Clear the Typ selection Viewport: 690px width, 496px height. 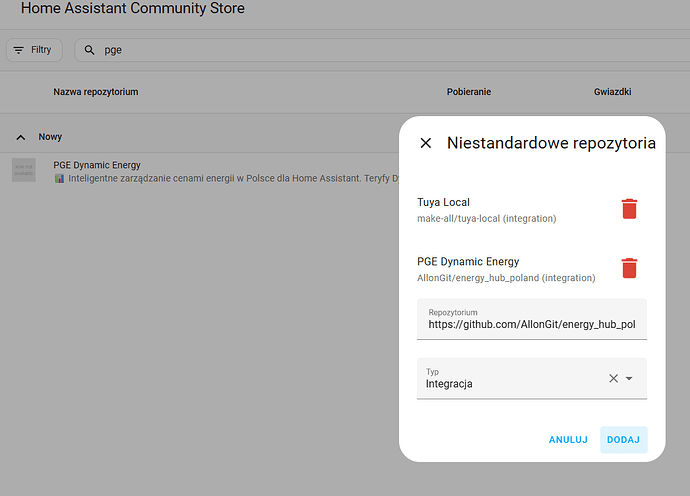coord(613,378)
